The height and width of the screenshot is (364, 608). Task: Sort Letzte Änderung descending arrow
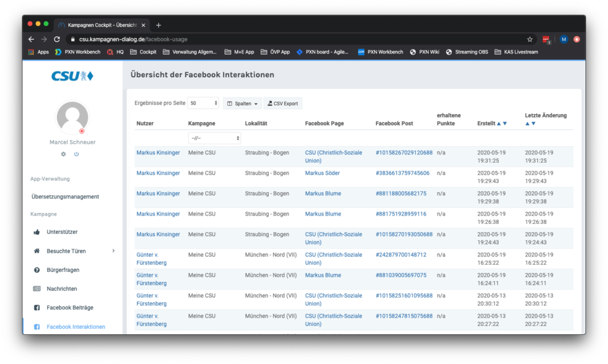pyautogui.click(x=534, y=124)
